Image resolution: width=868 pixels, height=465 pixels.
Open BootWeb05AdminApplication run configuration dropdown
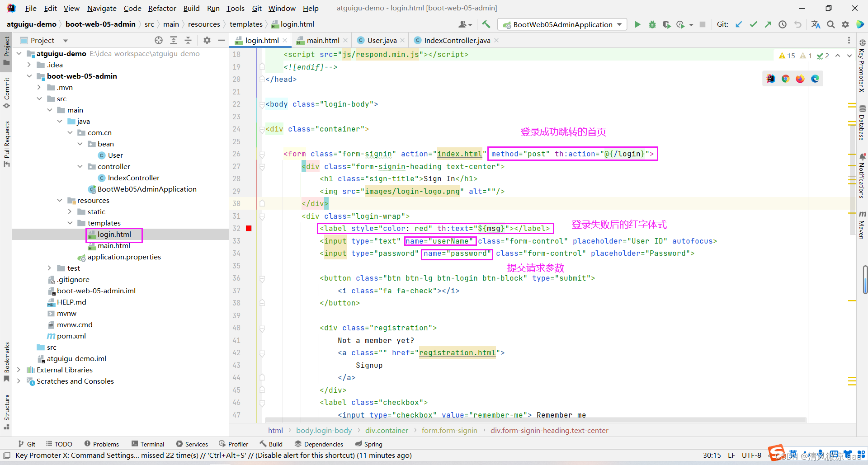[x=562, y=24]
